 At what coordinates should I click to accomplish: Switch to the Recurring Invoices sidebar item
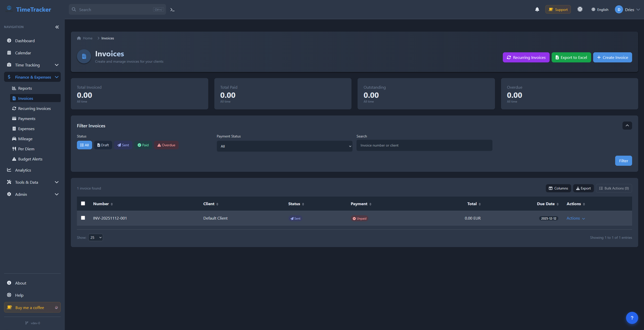pyautogui.click(x=34, y=108)
